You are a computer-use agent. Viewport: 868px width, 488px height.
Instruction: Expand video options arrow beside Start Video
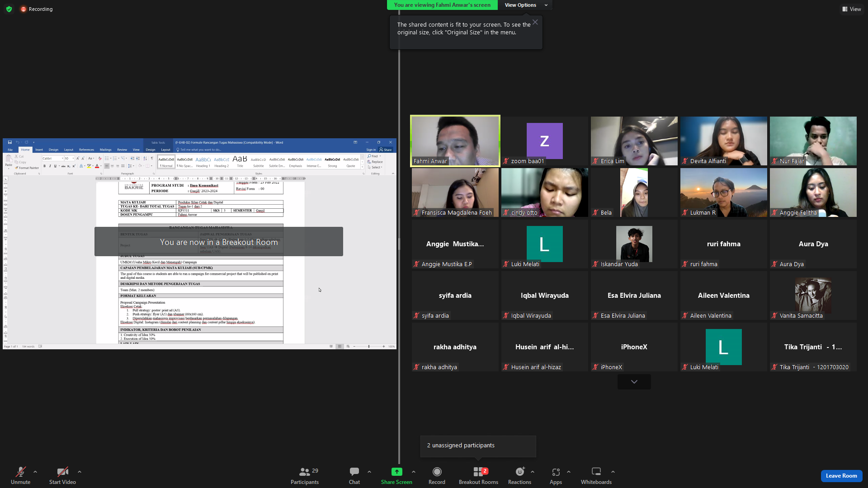point(80,472)
